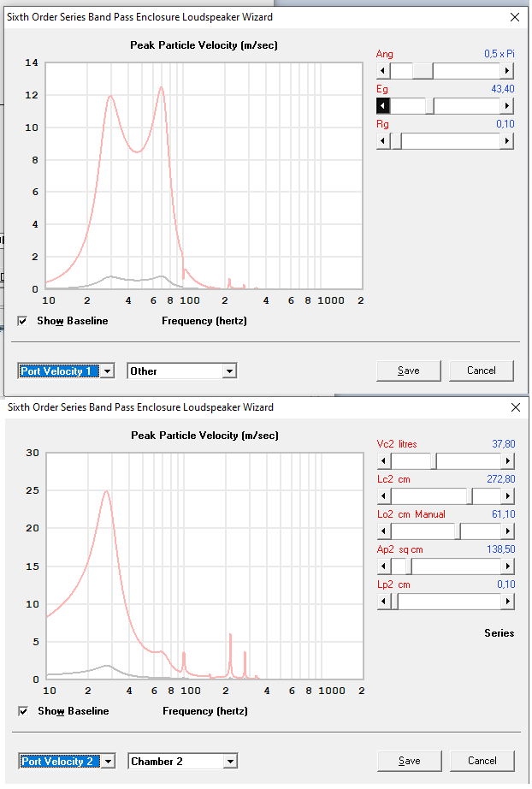
Task: Uncheck Show Baseline in Port Velocity 1 window
Action: point(22,321)
